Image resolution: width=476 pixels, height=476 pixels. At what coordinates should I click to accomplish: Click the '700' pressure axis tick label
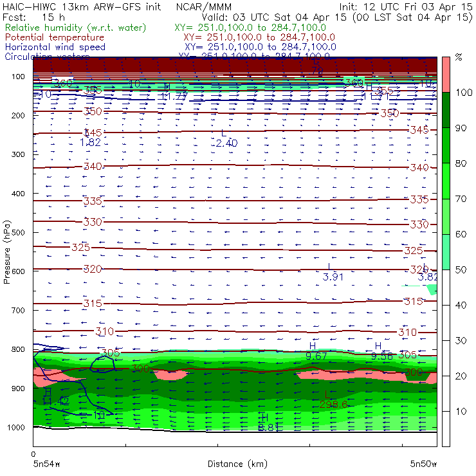pos(18,311)
